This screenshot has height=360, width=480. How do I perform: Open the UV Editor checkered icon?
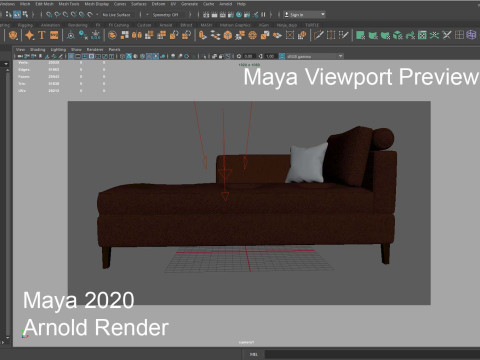(x=422, y=35)
